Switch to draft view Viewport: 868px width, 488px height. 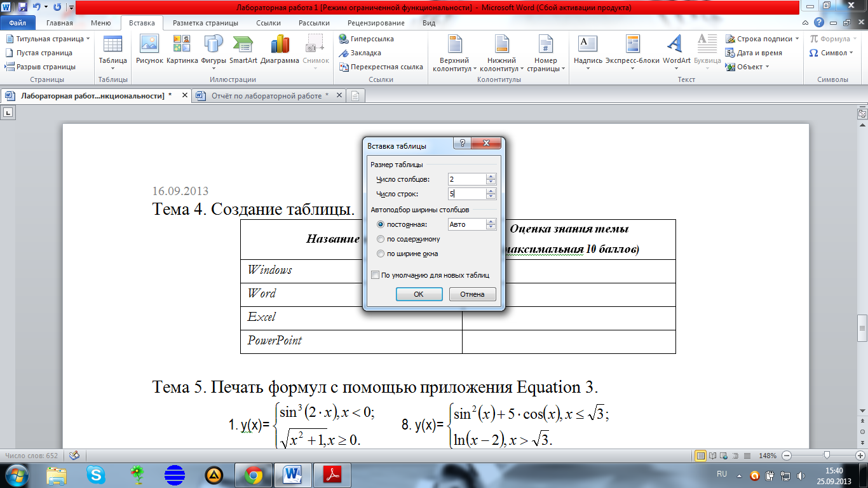746,456
